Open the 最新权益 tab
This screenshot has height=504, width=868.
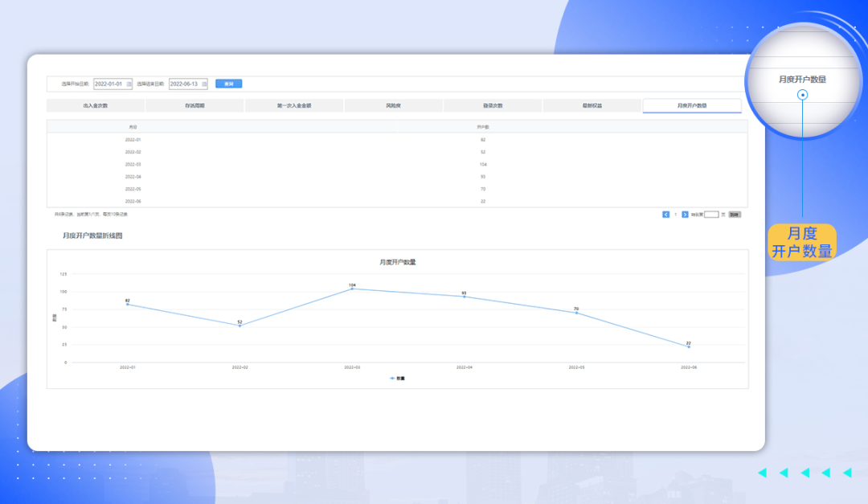pyautogui.click(x=592, y=106)
